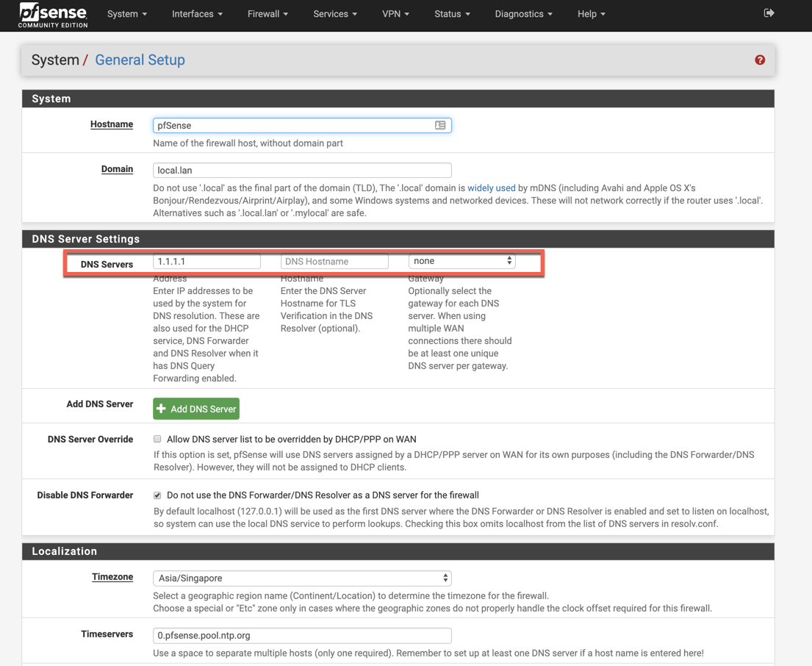The width and height of the screenshot is (812, 666).
Task: Open the Status menu
Action: point(452,14)
